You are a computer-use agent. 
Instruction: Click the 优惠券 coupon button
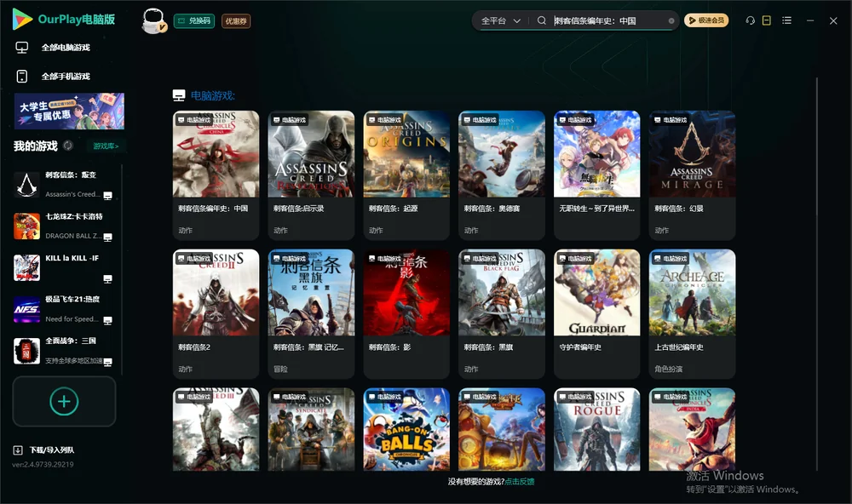(236, 20)
